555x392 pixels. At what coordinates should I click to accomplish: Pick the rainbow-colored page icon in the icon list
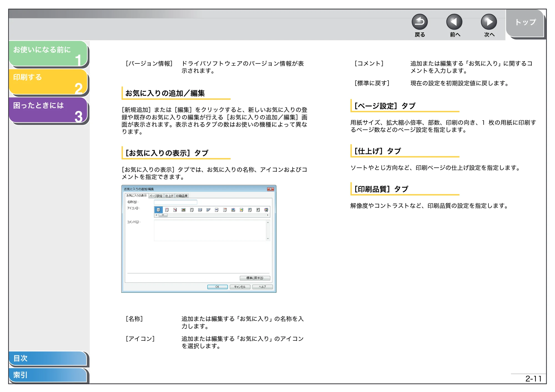click(241, 210)
